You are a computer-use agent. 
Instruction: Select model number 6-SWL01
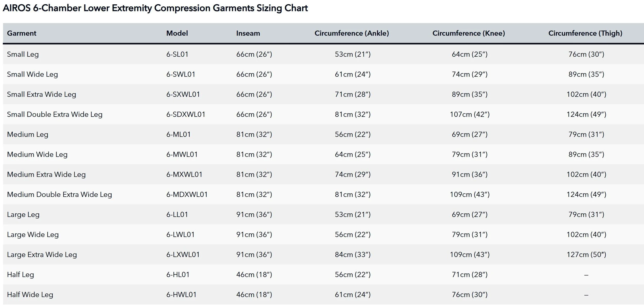coord(181,74)
